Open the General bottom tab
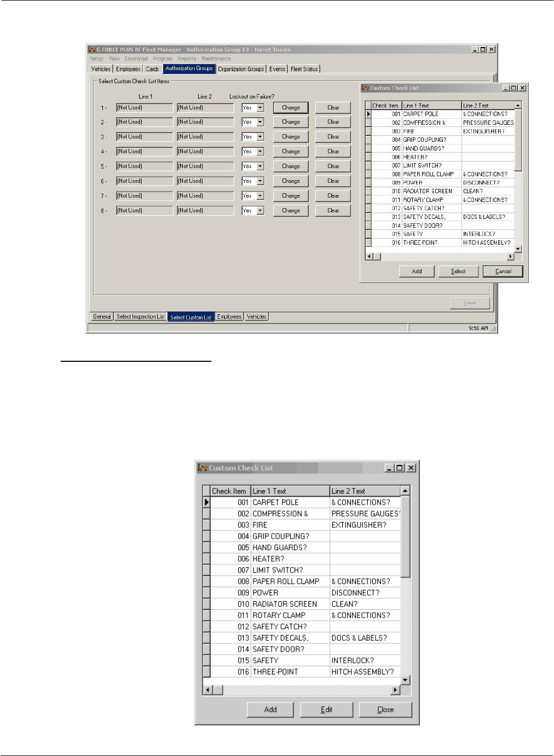554x756 pixels. (102, 316)
